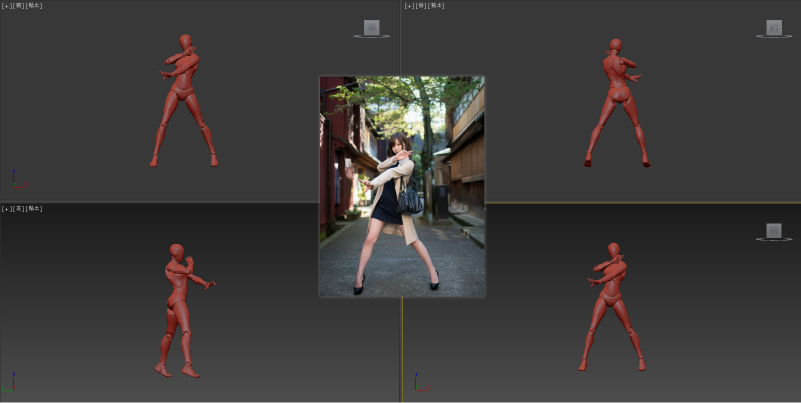801x403 pixels.
Task: Open the [+] menu of the back (后) viewport
Action: [x=409, y=6]
